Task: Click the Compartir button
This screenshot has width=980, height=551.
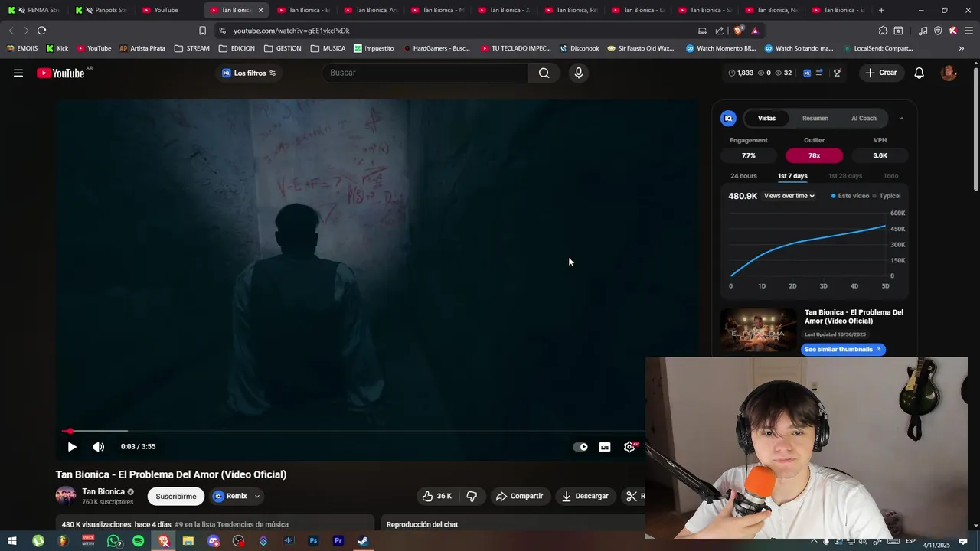Action: 519,496
